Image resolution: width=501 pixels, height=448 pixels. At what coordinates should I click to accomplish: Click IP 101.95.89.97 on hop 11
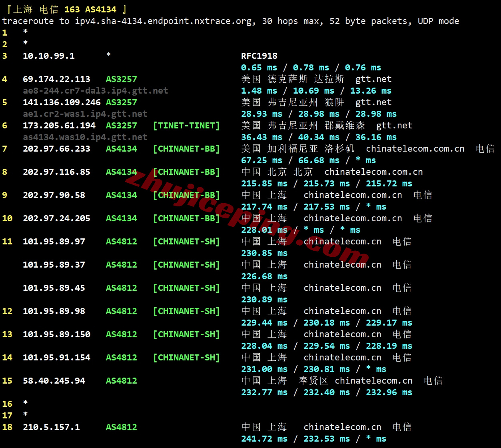54,241
